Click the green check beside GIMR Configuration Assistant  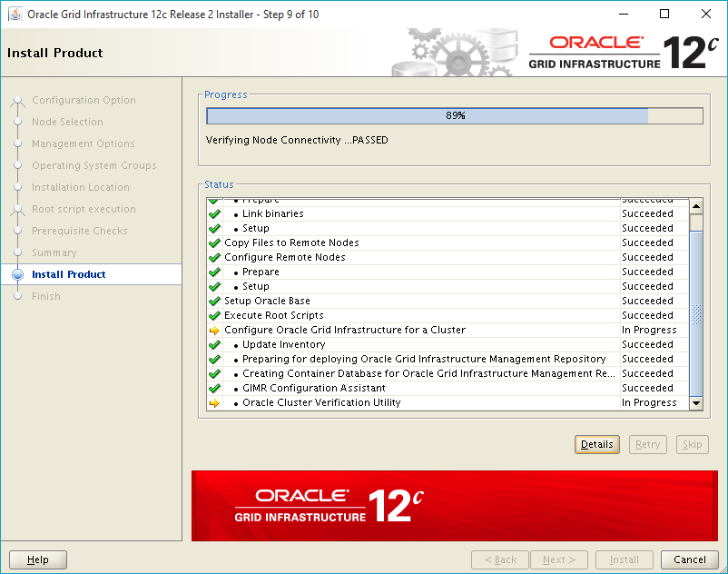(x=214, y=388)
